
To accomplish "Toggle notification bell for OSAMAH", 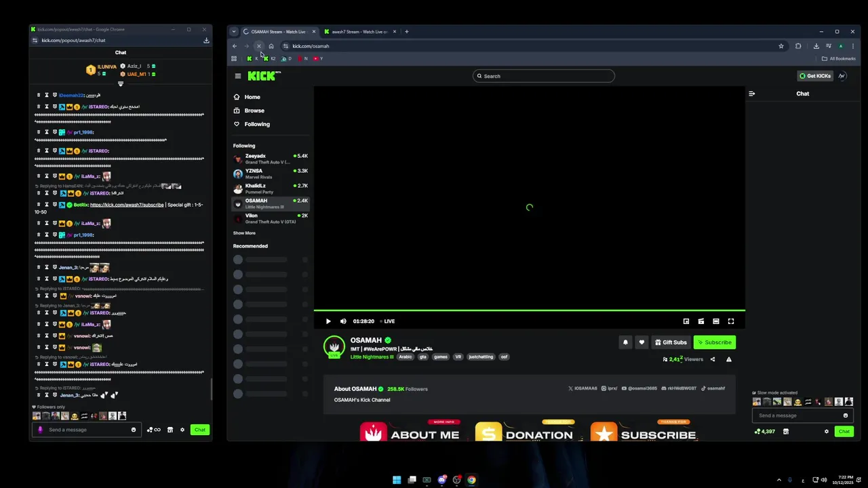I will click(625, 342).
